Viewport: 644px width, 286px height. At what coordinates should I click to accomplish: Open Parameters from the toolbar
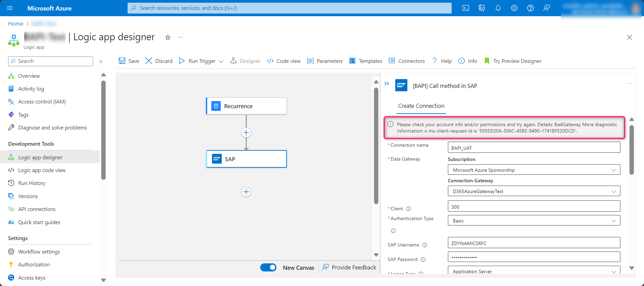(x=325, y=61)
